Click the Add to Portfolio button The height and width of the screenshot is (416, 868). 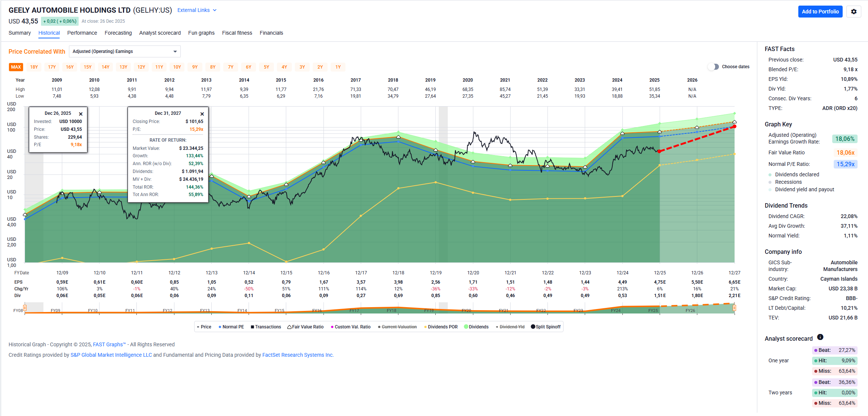click(x=820, y=12)
